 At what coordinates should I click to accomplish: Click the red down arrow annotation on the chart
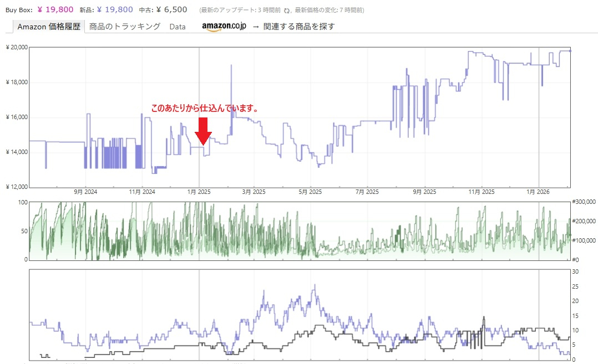pos(203,131)
